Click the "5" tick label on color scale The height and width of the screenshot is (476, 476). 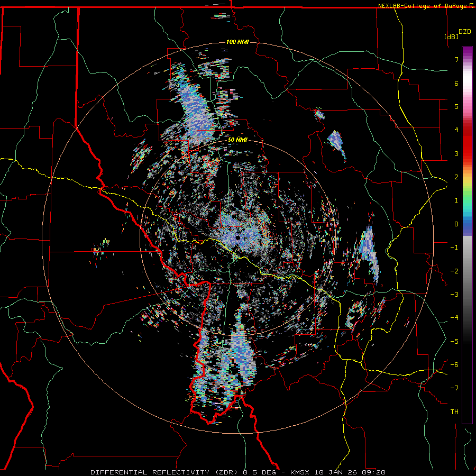[456, 106]
